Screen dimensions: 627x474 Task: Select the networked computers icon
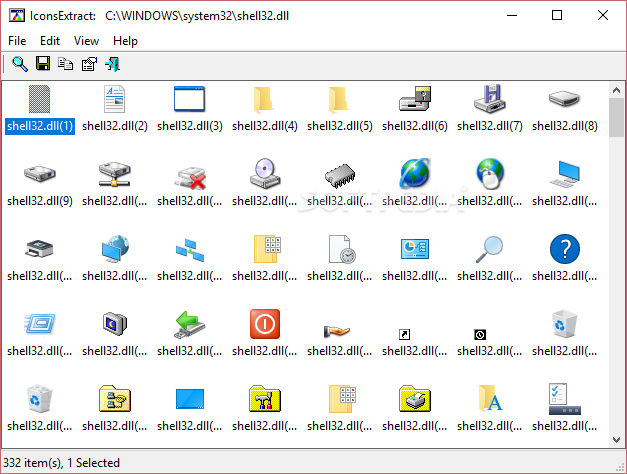coord(190,250)
